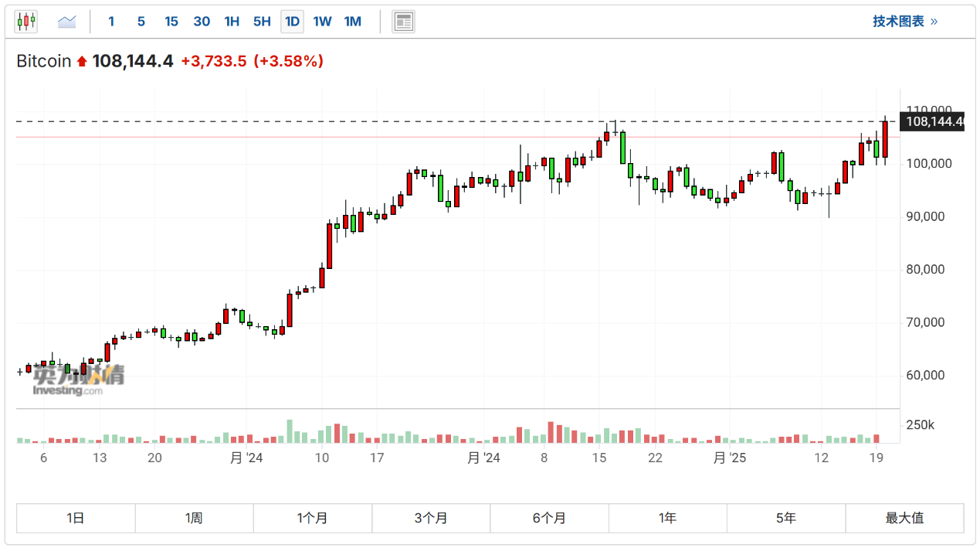Image resolution: width=980 pixels, height=548 pixels.
Task: Select the 6个月 range tab
Action: [x=549, y=518]
